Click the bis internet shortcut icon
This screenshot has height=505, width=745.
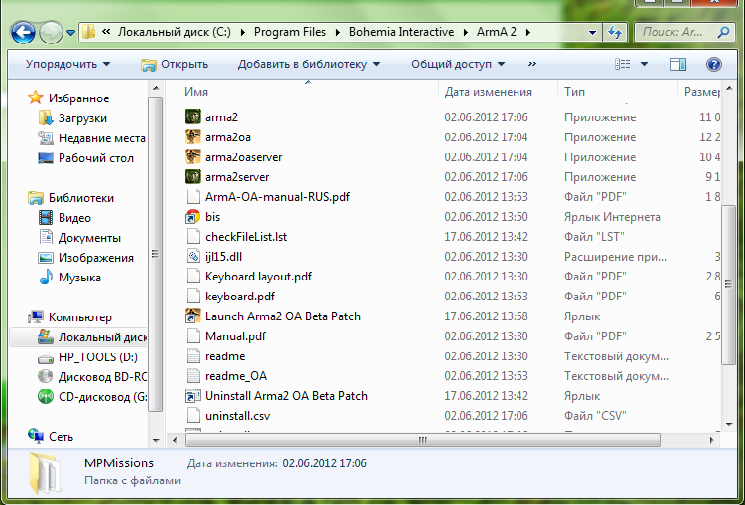coord(195,217)
